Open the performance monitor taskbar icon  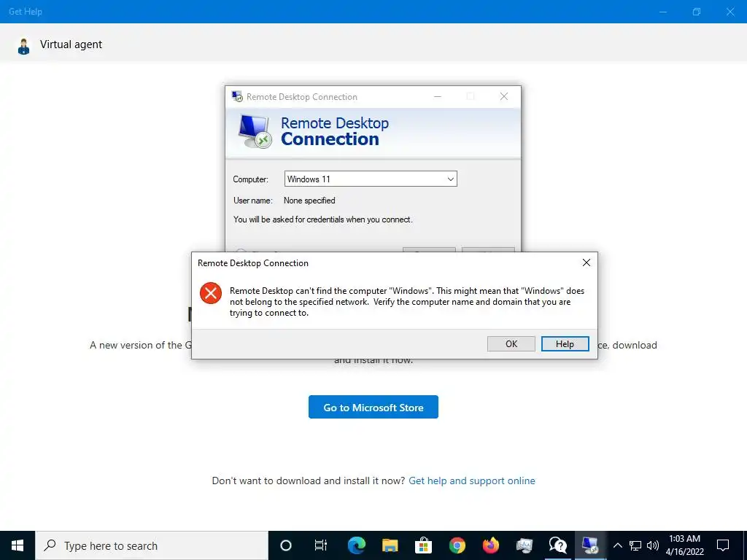click(x=524, y=545)
